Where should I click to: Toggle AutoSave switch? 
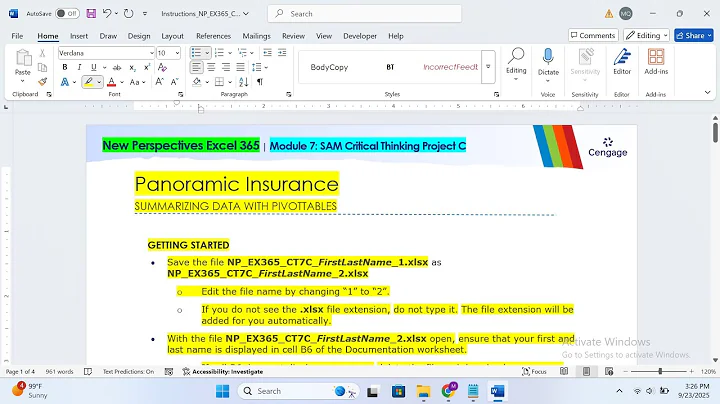coord(67,13)
